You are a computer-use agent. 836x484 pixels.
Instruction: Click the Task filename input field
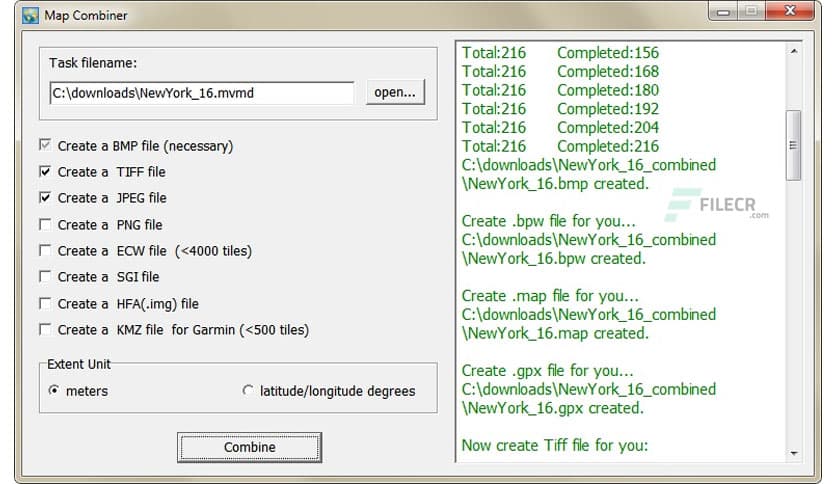point(202,93)
